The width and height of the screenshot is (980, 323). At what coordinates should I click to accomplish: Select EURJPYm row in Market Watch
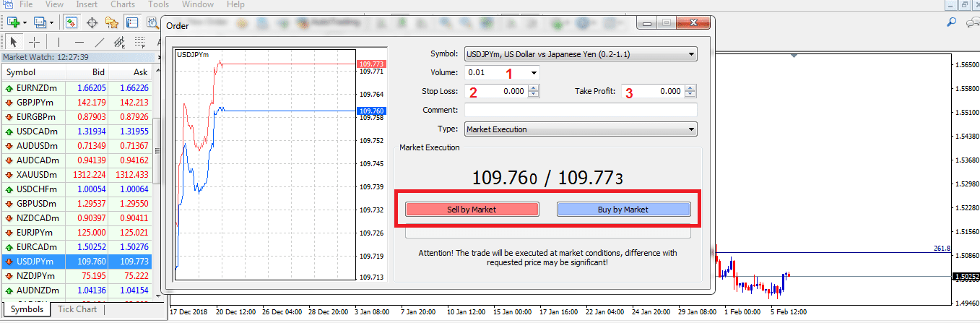tap(77, 233)
